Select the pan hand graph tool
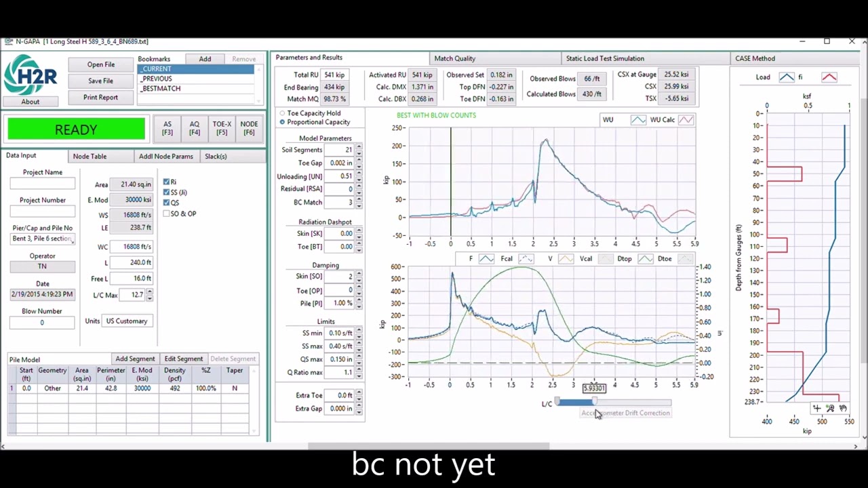 tap(843, 408)
